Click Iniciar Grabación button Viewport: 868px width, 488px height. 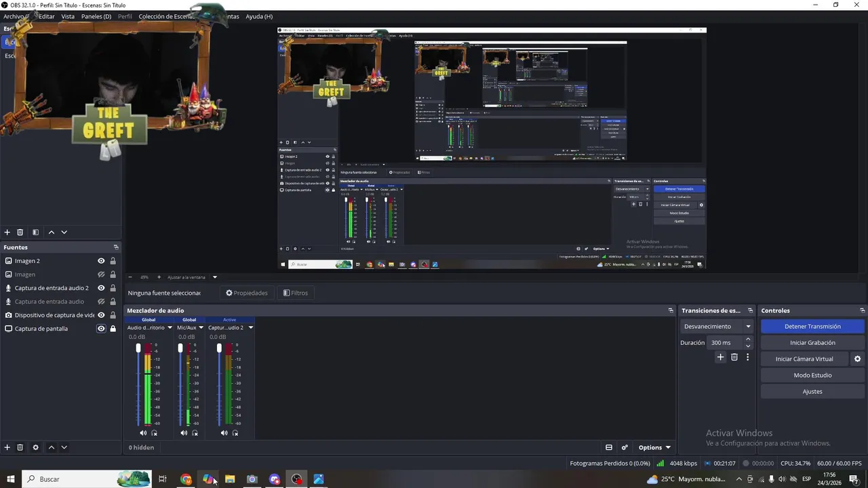(812, 342)
